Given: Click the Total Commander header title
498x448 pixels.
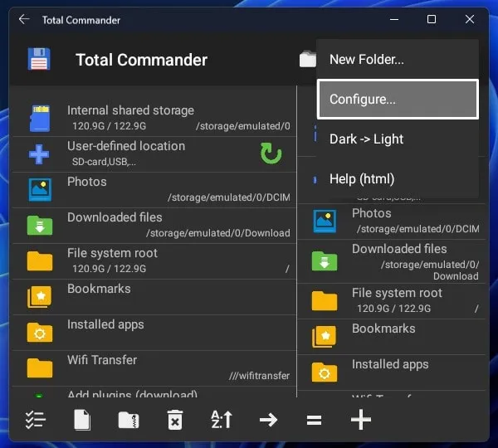Looking at the screenshot, I should click(141, 60).
